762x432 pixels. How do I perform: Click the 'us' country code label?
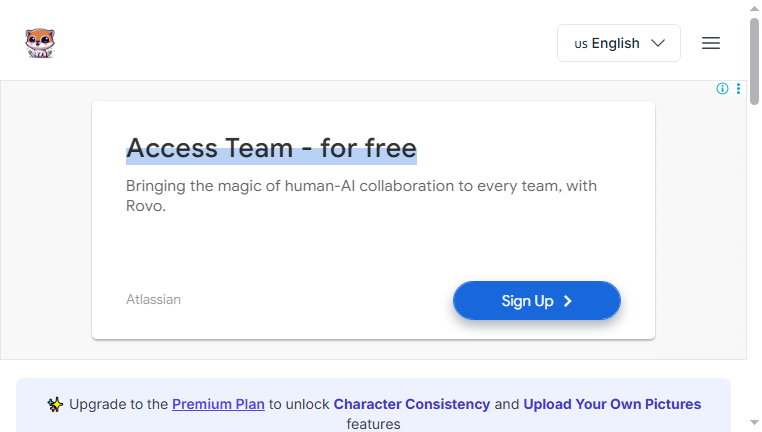coord(581,44)
